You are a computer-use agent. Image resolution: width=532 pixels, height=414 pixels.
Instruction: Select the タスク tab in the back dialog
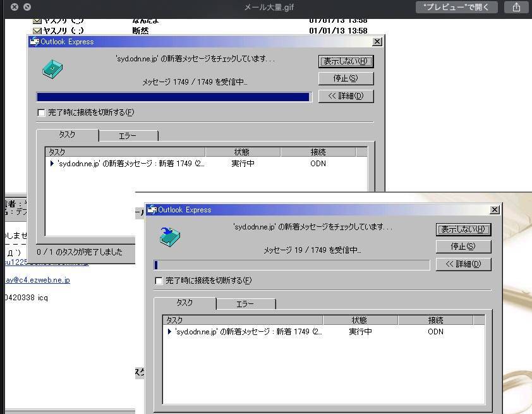point(67,135)
